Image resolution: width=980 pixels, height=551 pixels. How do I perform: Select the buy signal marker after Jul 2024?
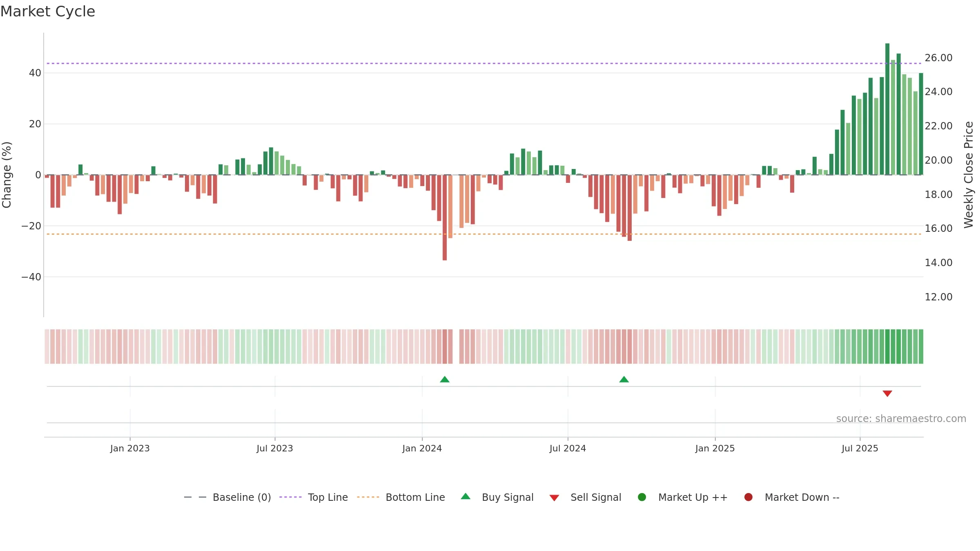(624, 380)
